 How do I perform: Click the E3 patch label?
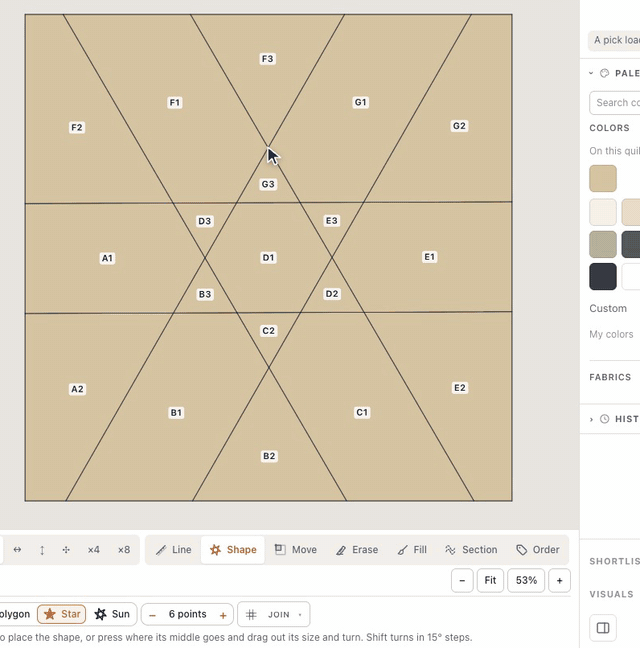coord(332,221)
